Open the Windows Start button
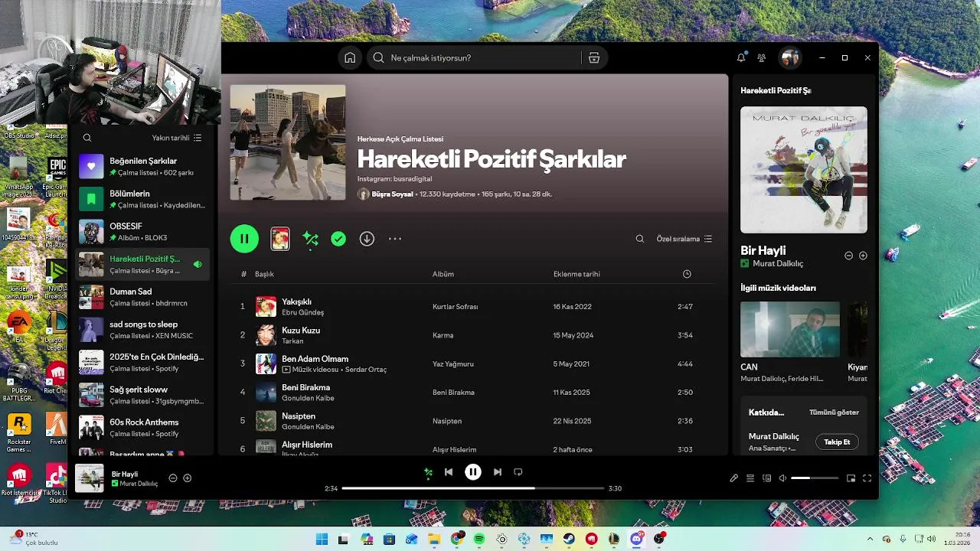 click(322, 539)
